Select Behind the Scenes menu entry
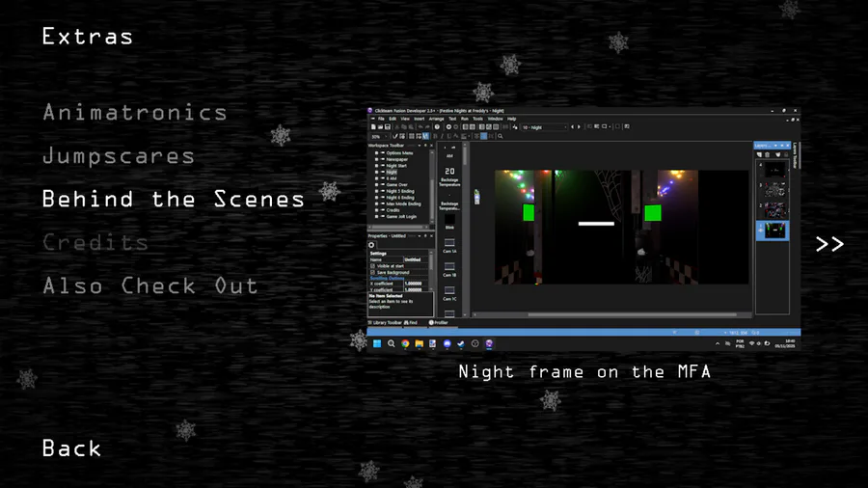The height and width of the screenshot is (488, 868). [x=174, y=200]
